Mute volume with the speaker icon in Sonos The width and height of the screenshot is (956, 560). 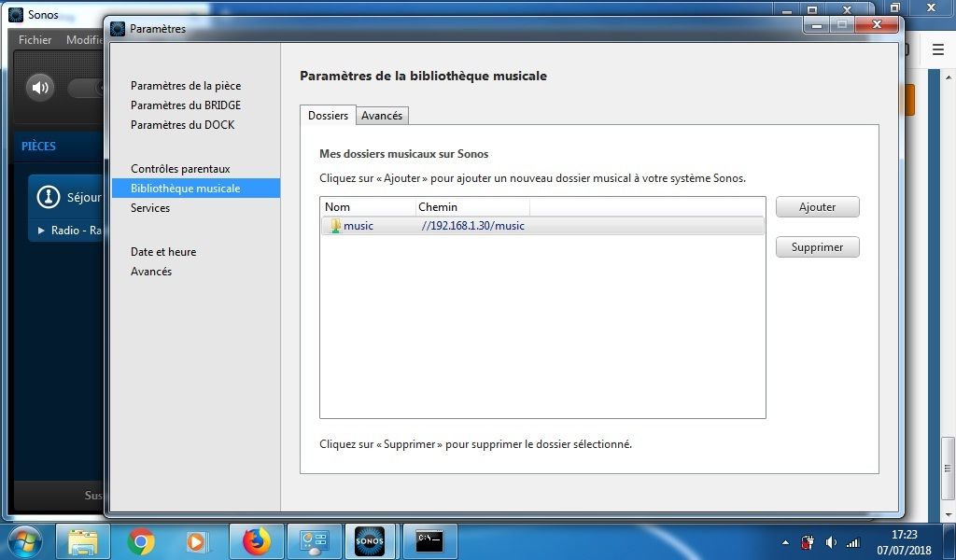39,87
